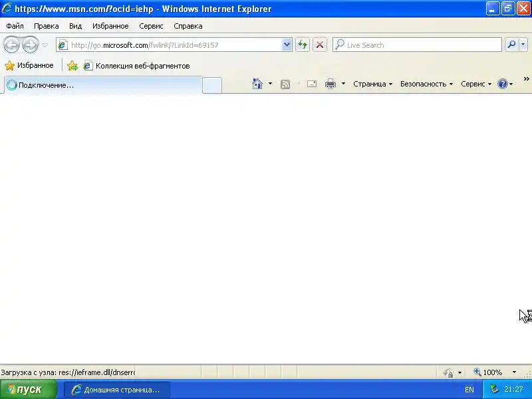The width and height of the screenshot is (532, 399).
Task: Open the Файл menu
Action: point(15,26)
